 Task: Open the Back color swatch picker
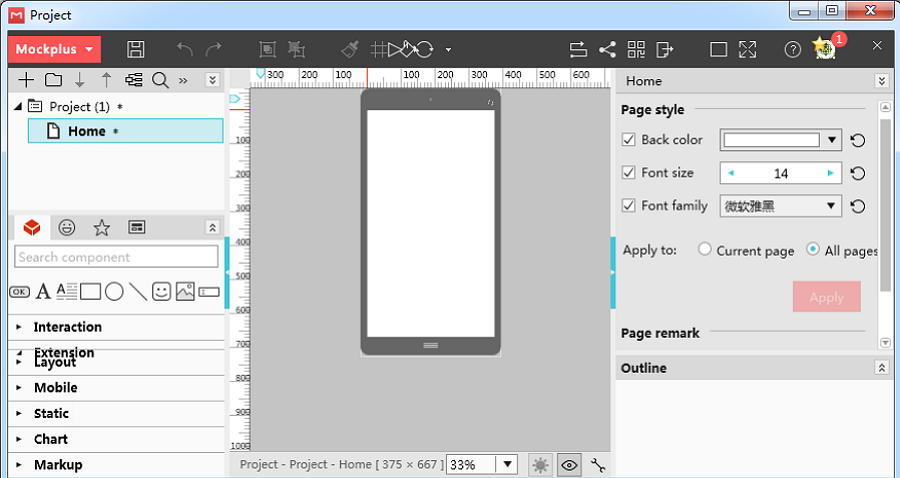[x=781, y=140]
